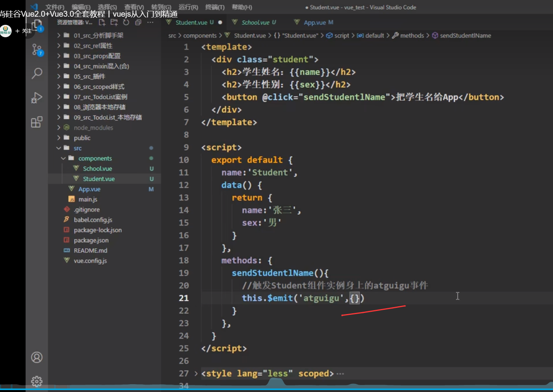Open the 转到(G) menu
Viewport: 553px width, 392px height.
[161, 7]
